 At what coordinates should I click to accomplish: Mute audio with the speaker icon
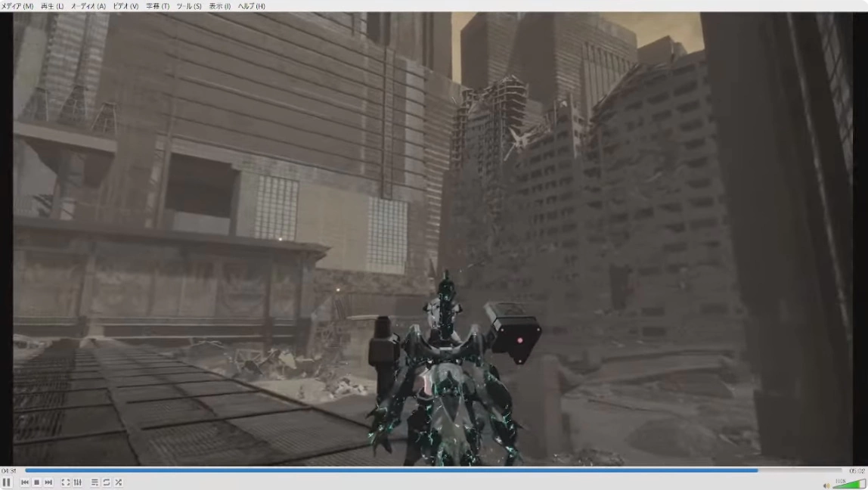coord(826,485)
